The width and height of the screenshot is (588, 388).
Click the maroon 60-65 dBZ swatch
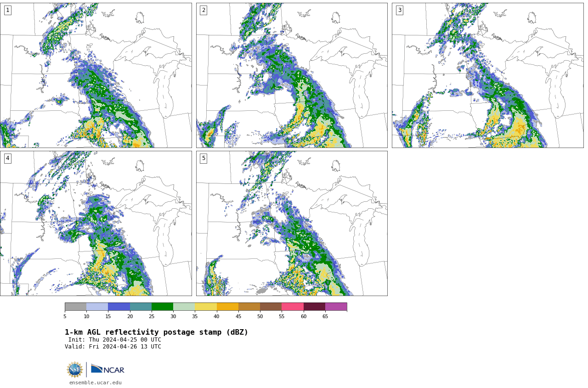click(314, 307)
